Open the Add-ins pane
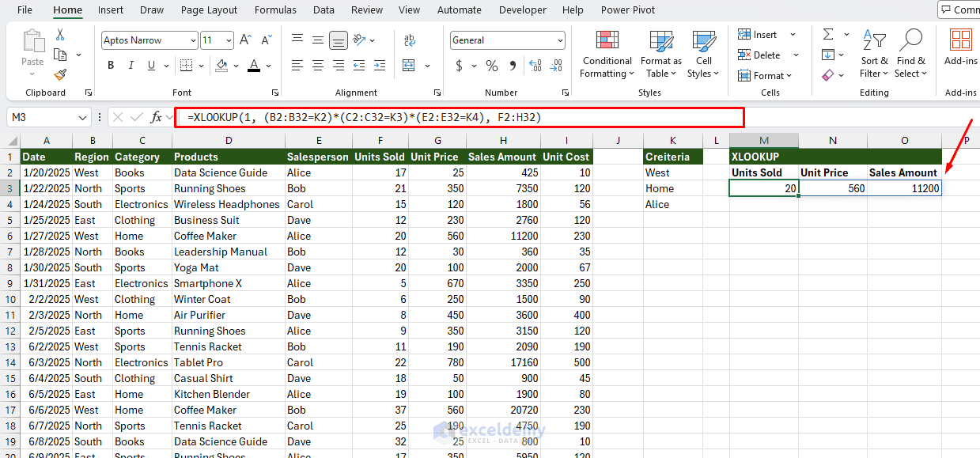Image resolution: width=980 pixels, height=458 pixels. [960, 47]
